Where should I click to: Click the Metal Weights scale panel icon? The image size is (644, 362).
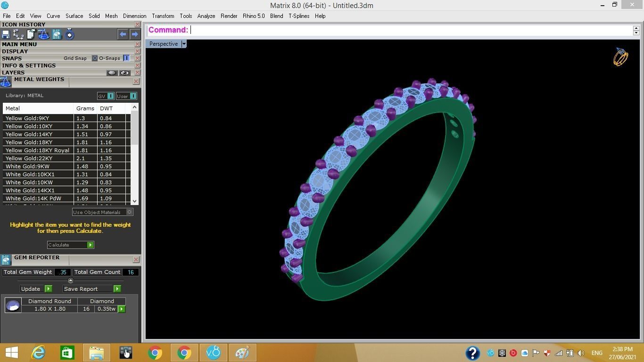point(6,82)
